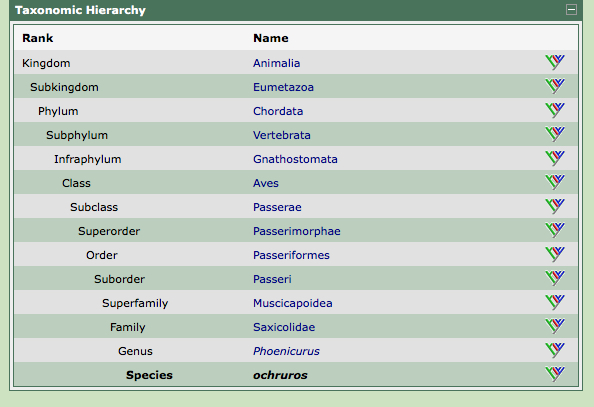Go to the Passerimorphae superorder page
Image resolution: width=594 pixels, height=407 pixels.
[297, 231]
